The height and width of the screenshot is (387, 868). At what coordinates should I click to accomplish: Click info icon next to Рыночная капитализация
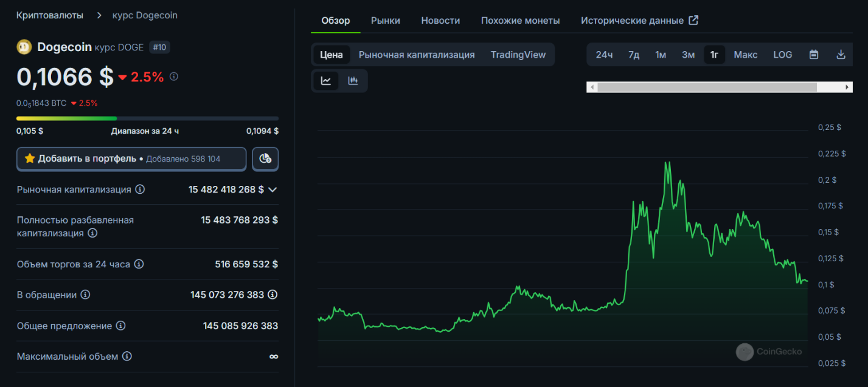coord(140,190)
